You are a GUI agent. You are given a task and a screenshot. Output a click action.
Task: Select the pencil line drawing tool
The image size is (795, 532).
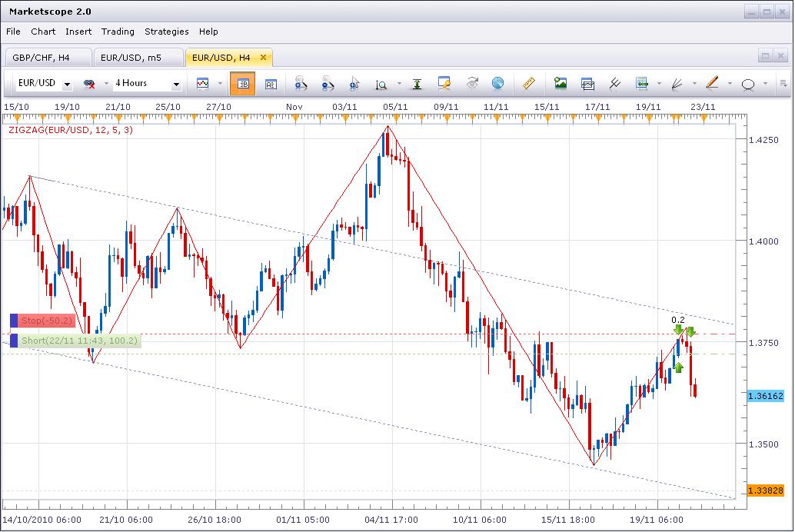(x=711, y=83)
